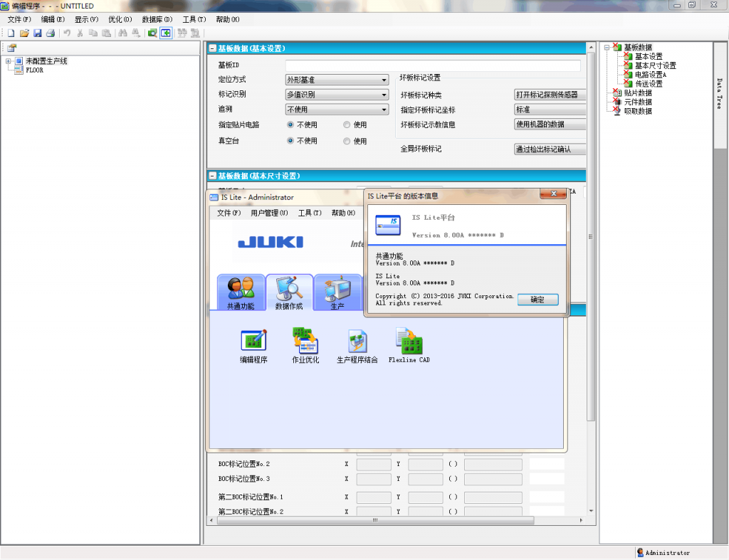
Task: Click the Save floppy disk icon
Action: click(38, 33)
